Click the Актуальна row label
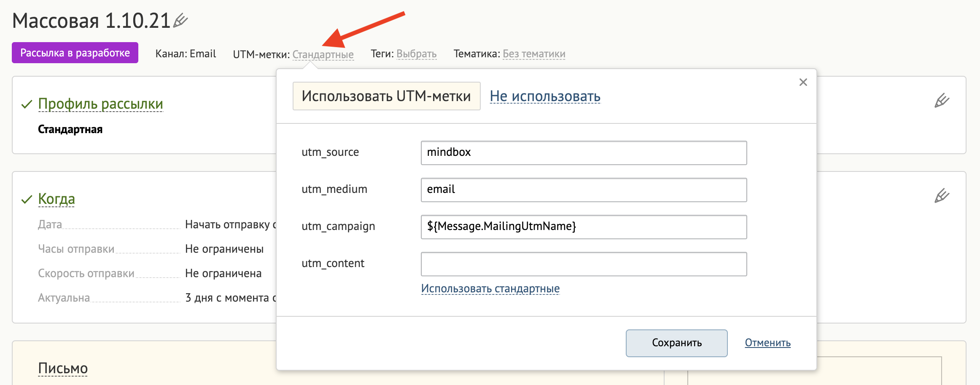 click(64, 298)
